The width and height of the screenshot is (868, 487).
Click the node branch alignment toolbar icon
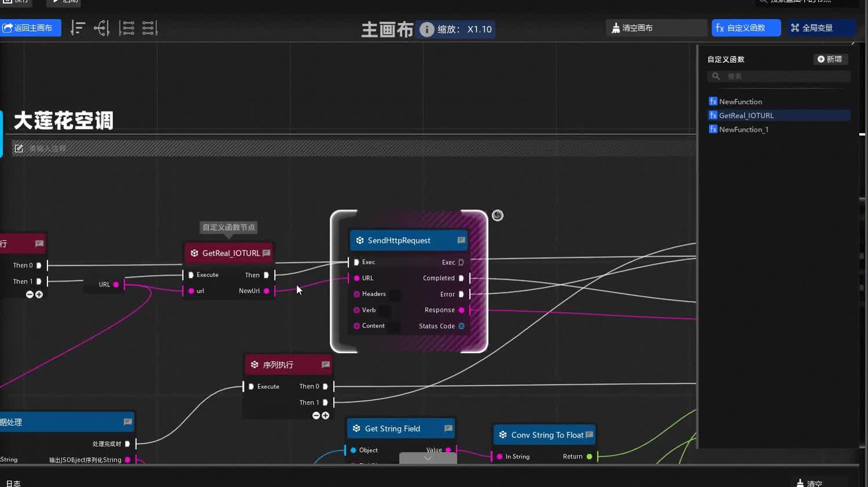click(102, 27)
